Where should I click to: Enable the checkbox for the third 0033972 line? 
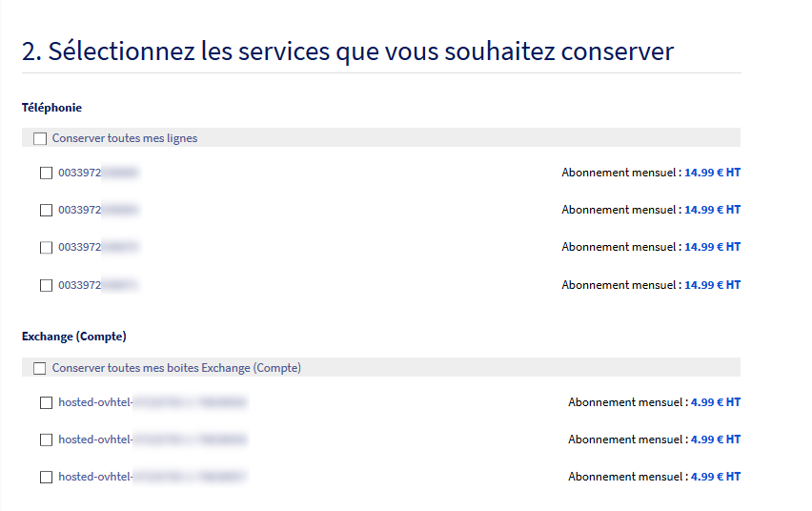[46, 248]
